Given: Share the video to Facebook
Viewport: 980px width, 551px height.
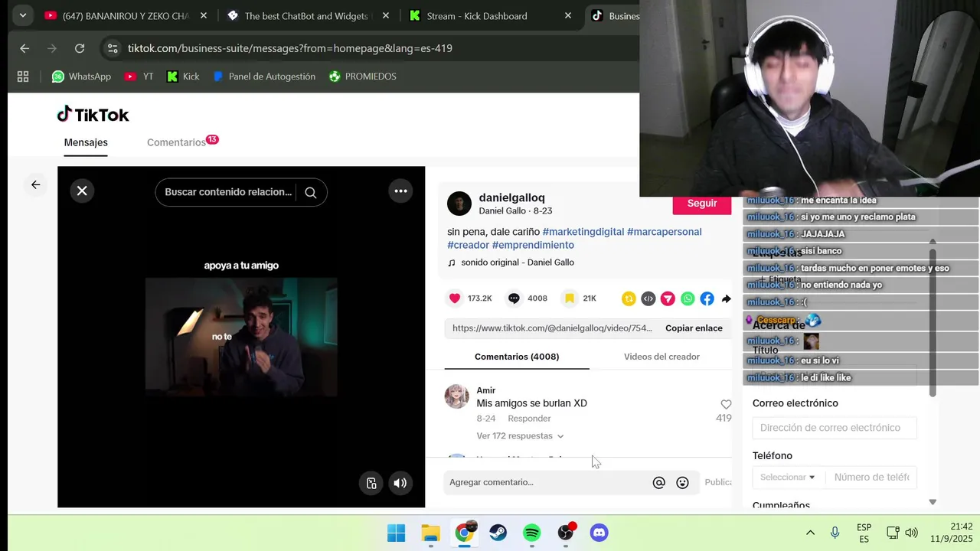Looking at the screenshot, I should 707,298.
